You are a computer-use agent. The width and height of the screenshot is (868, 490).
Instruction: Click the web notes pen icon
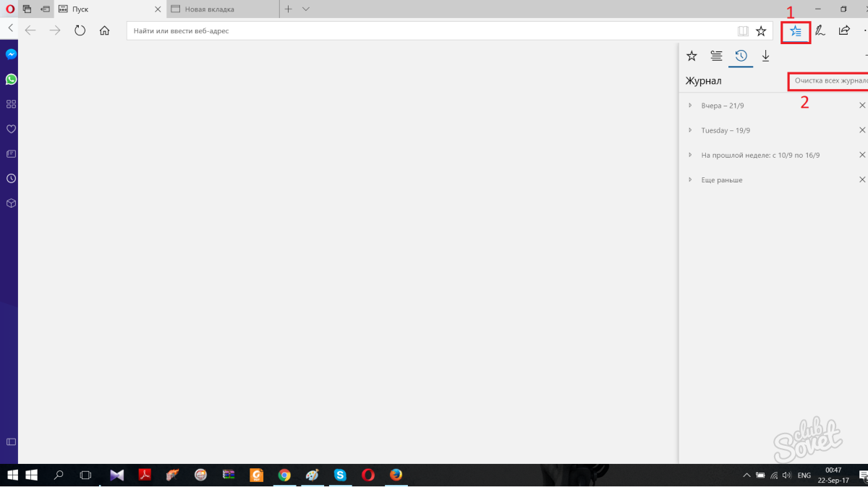(820, 31)
